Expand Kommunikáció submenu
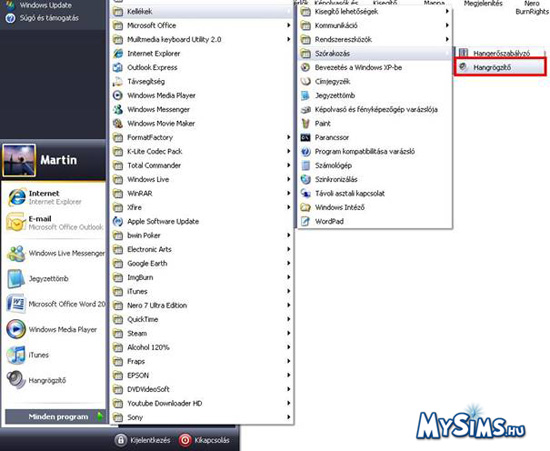Viewport: 550px width, 451px height. [375, 25]
